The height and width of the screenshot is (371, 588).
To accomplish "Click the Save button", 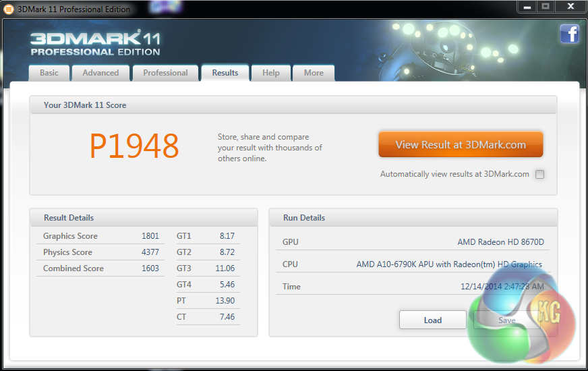I will pos(506,320).
